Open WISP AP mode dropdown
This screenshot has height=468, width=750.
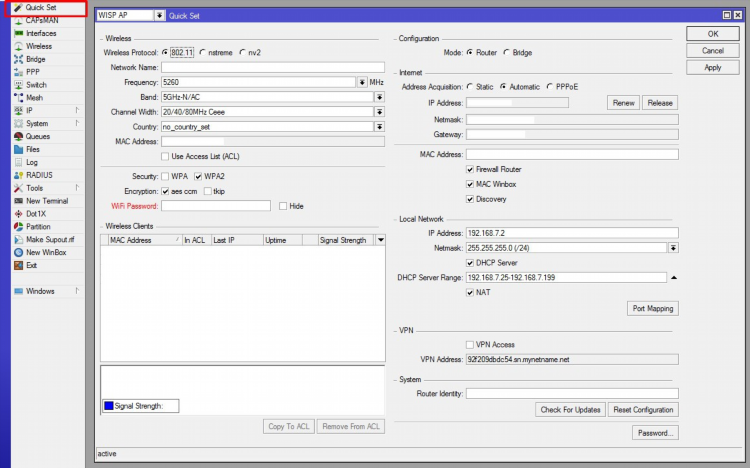pyautogui.click(x=159, y=15)
